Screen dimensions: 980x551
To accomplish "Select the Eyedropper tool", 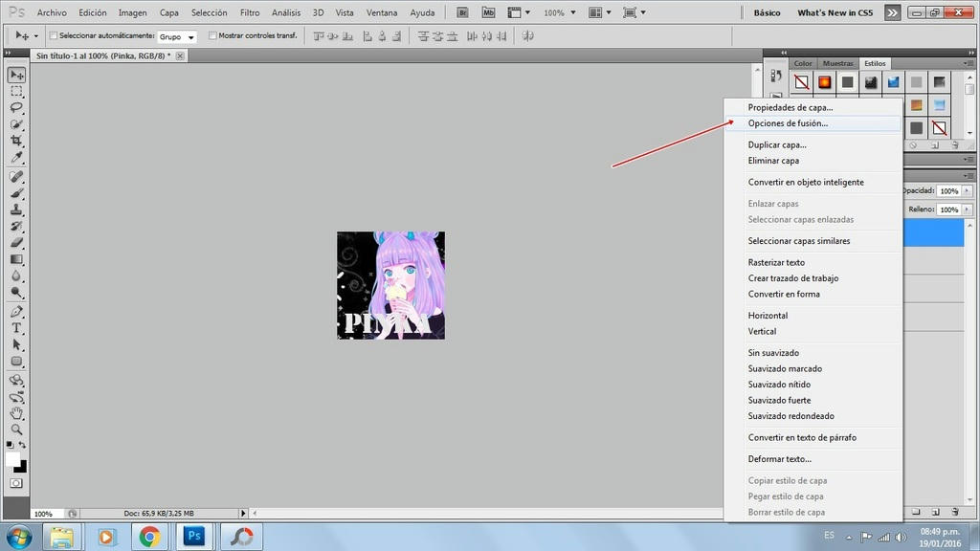I will [x=16, y=157].
